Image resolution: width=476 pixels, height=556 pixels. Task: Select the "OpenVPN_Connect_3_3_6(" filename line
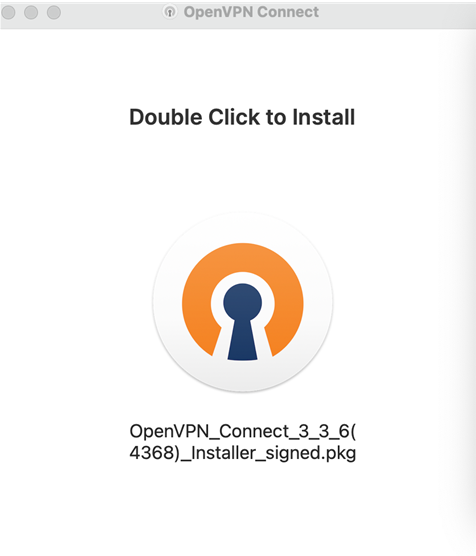pos(243,431)
